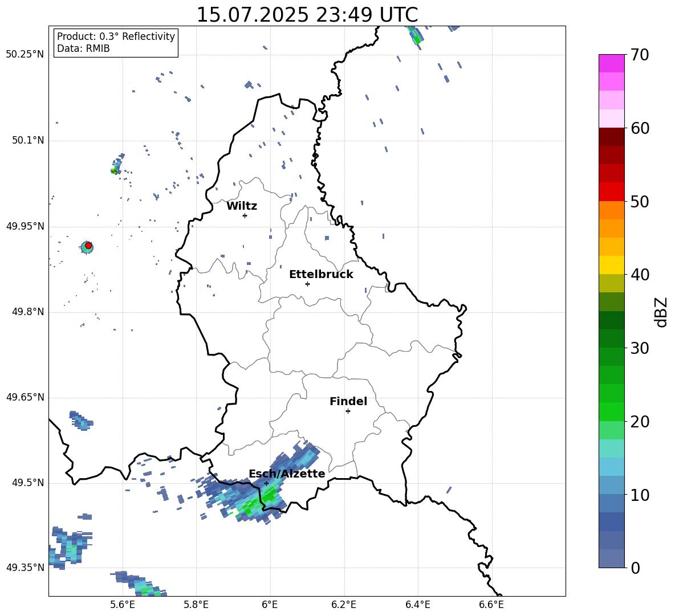The width and height of the screenshot is (675, 616).
Task: Click the 49.65°N latitude label
Action: [x=25, y=397]
